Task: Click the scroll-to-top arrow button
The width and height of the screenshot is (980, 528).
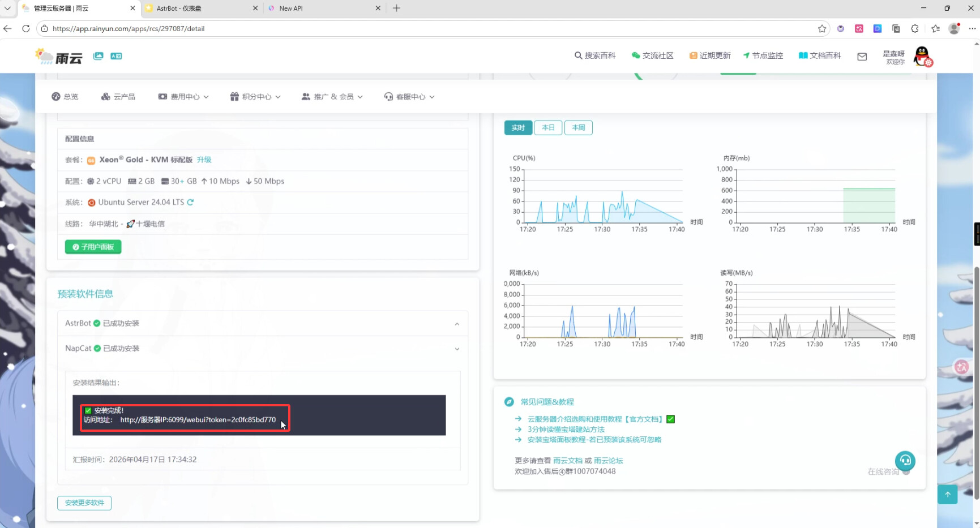Action: [x=947, y=494]
